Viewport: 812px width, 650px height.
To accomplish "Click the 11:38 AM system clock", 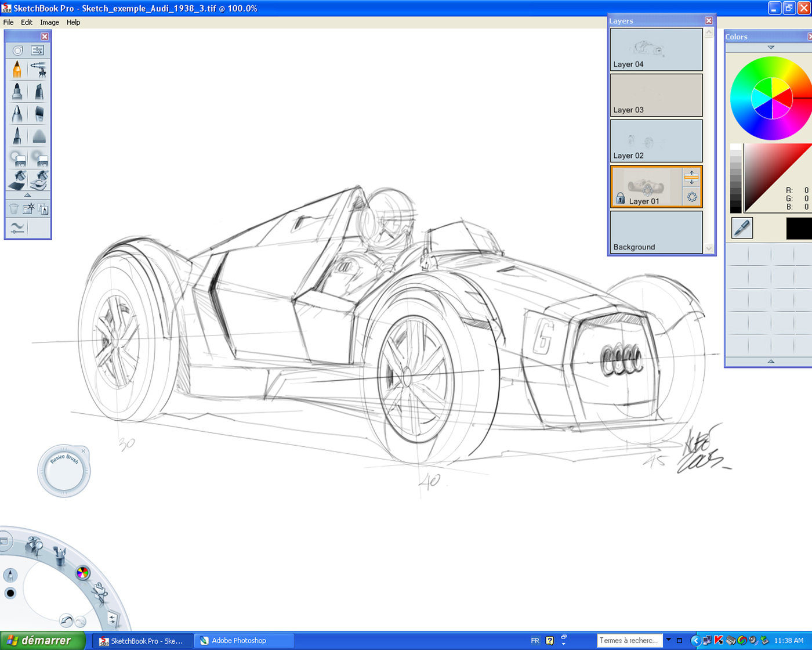I will tap(789, 641).
